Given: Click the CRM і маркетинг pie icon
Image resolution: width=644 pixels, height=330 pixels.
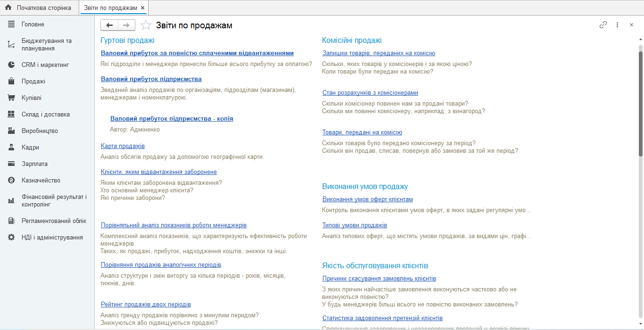Looking at the screenshot, I should click(x=11, y=65).
